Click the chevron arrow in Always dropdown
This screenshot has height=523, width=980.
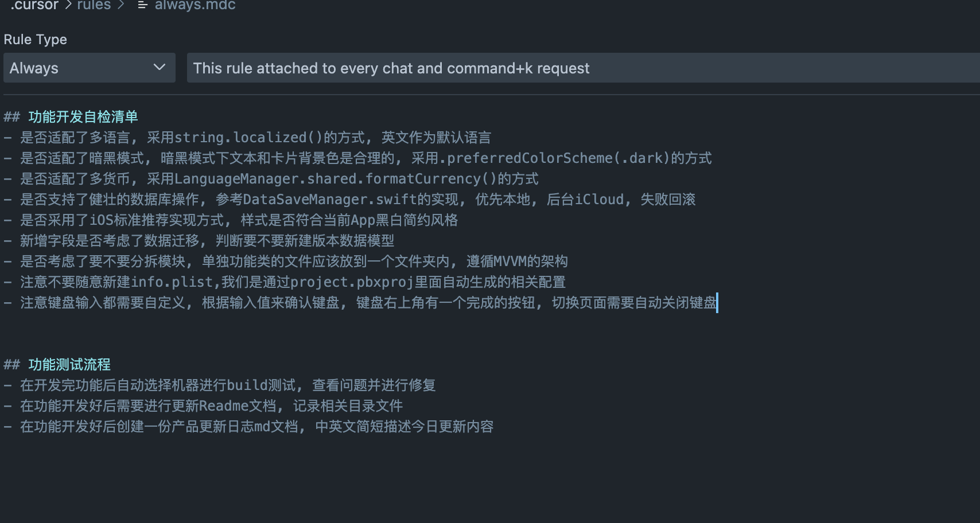point(160,68)
